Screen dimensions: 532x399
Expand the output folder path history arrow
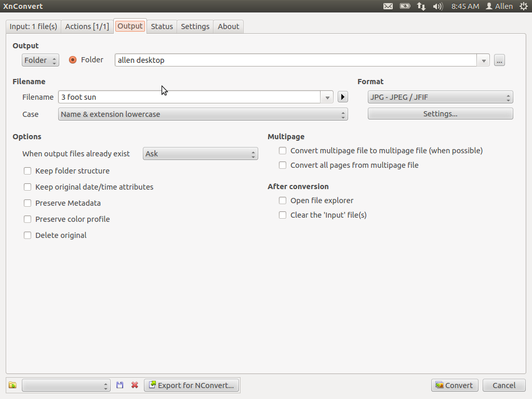(x=484, y=60)
